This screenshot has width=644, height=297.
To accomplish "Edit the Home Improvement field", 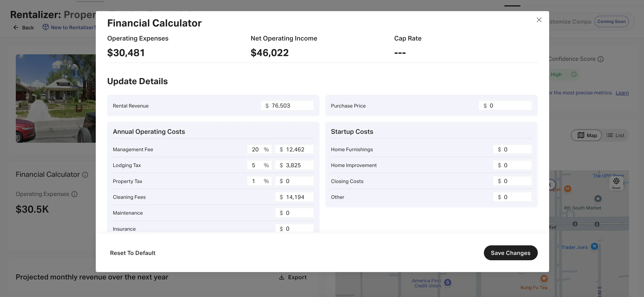I will pyautogui.click(x=512, y=165).
